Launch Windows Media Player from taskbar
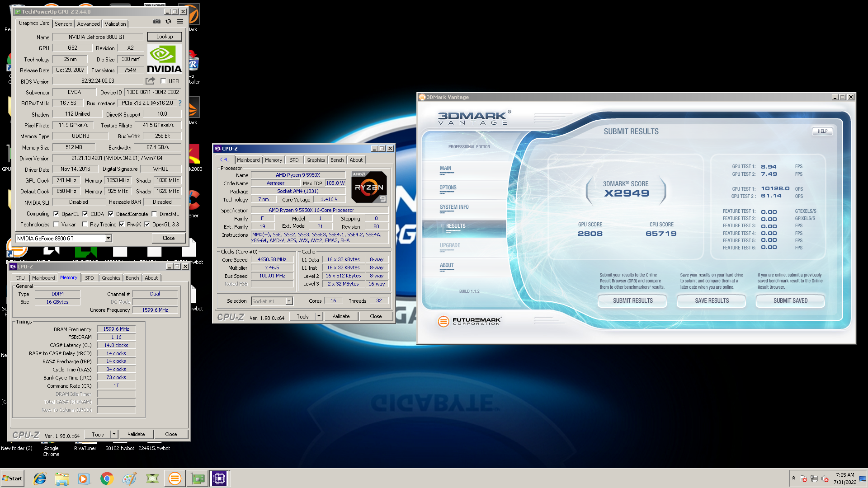This screenshot has height=488, width=868. pyautogui.click(x=84, y=479)
